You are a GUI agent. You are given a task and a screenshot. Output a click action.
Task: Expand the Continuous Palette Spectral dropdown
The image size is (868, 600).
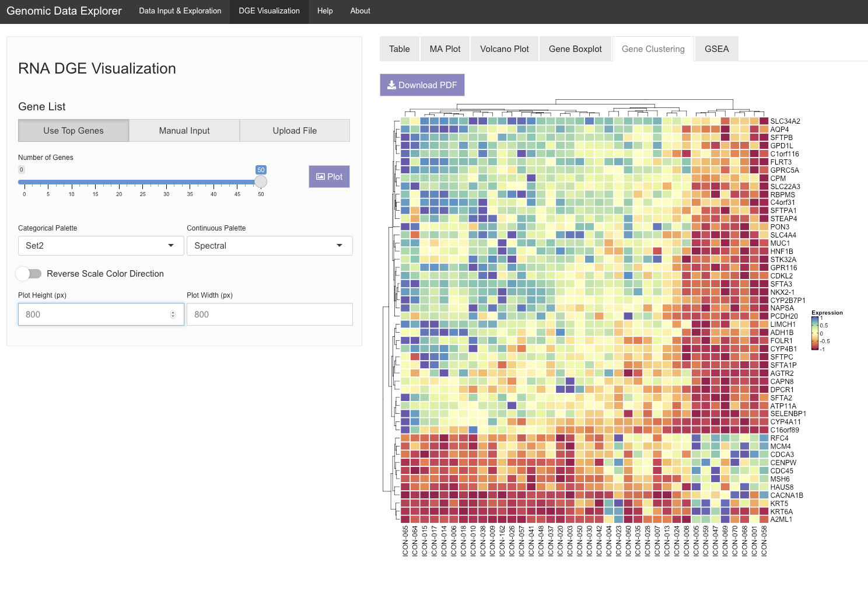tap(269, 246)
